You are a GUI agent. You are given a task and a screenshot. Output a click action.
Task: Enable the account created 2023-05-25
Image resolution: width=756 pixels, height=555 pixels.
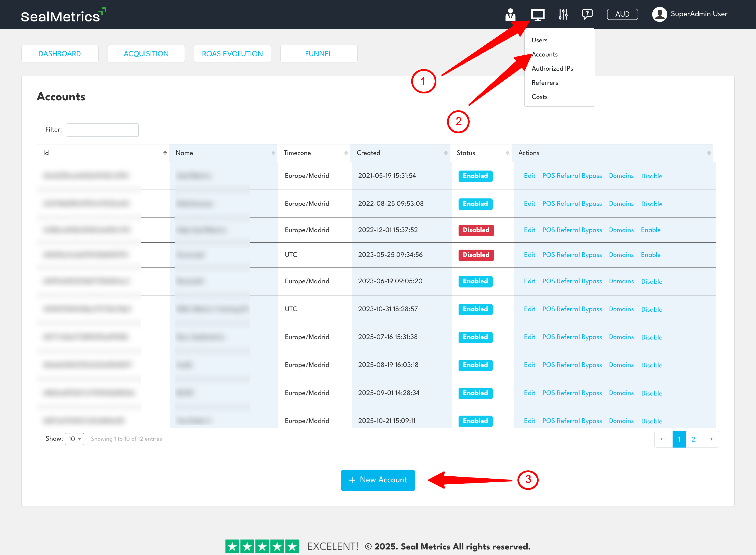tap(651, 255)
